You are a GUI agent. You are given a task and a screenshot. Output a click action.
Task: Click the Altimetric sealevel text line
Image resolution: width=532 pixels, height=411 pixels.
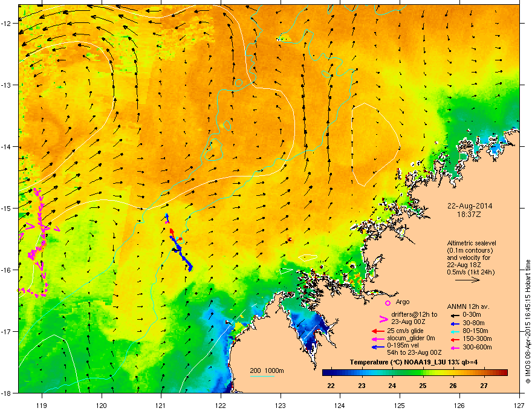coord(472,243)
